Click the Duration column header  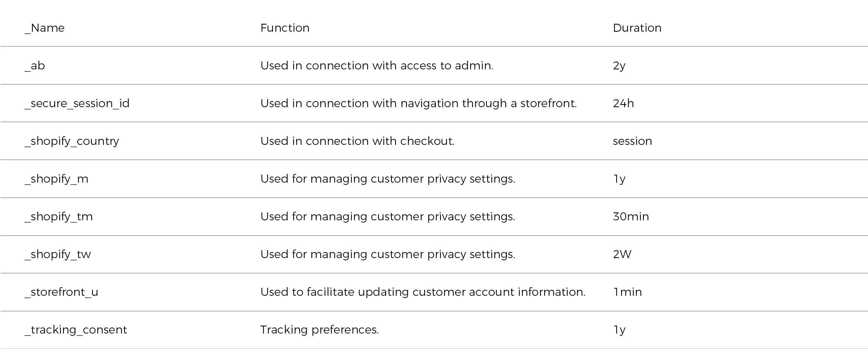(x=637, y=28)
